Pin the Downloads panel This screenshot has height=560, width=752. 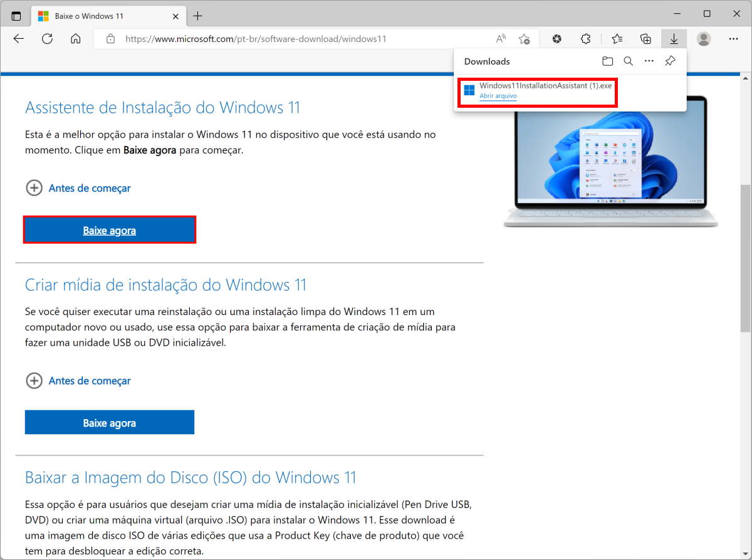pos(671,61)
